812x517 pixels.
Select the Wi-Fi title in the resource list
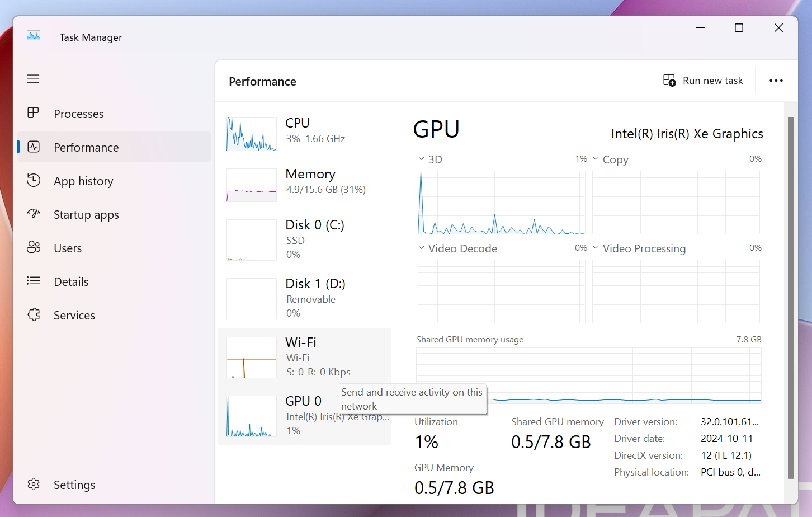coord(301,342)
